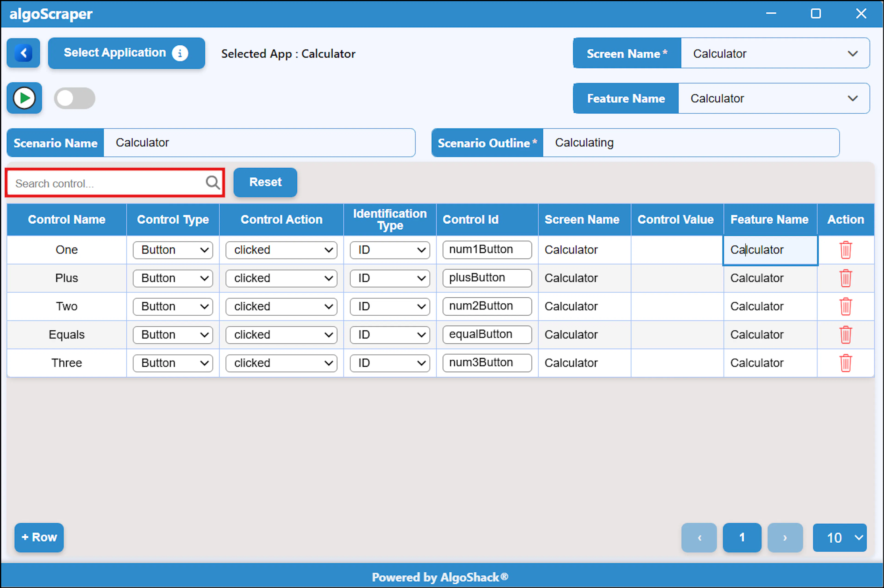Image resolution: width=884 pixels, height=588 pixels.
Task: Toggle the switch next to play button
Action: click(x=75, y=98)
